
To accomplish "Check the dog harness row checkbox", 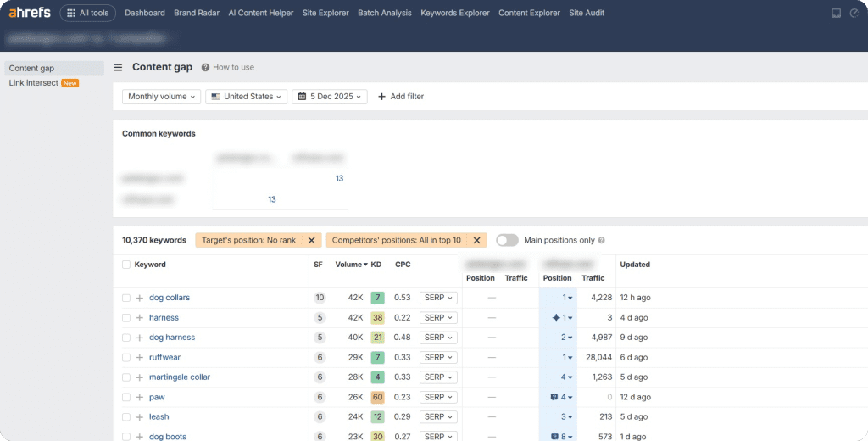I will click(x=126, y=338).
